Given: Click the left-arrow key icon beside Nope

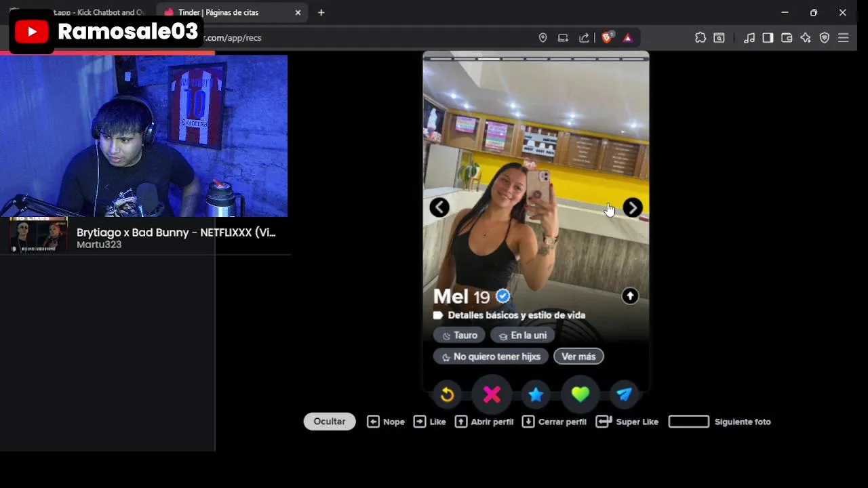Looking at the screenshot, I should [x=373, y=422].
